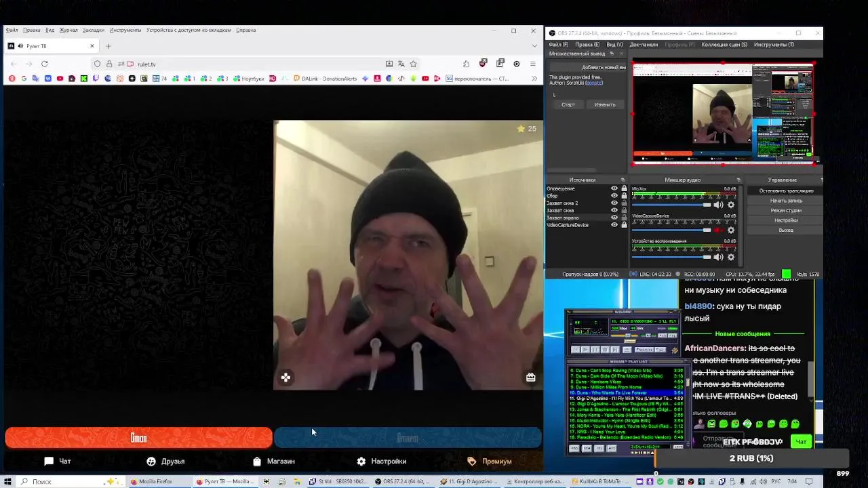The image size is (868, 488).
Task: Click Начать запись button in OBS
Action: click(786, 201)
